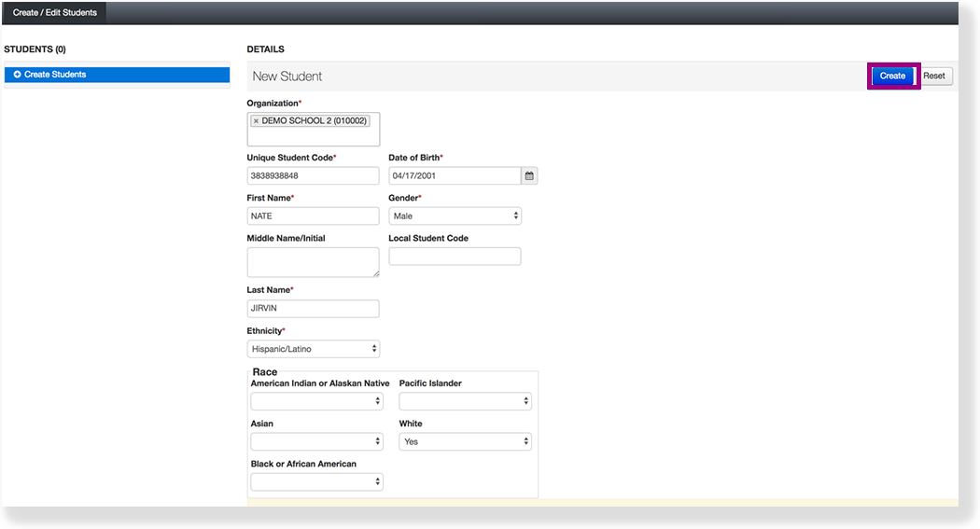The height and width of the screenshot is (529, 980).
Task: Click the plus icon beside Create Students
Action: (17, 75)
